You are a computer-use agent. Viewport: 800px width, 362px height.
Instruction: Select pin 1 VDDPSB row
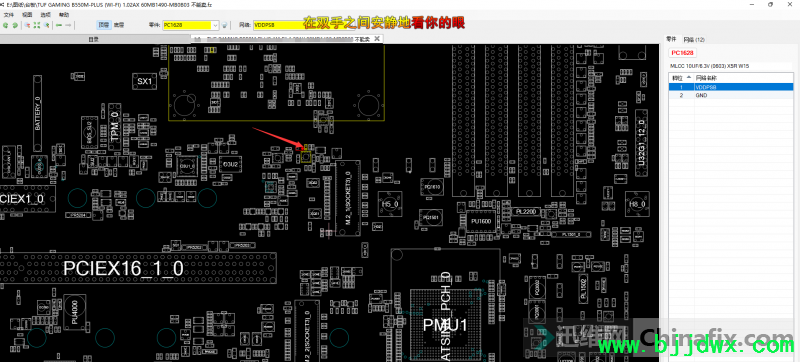click(x=731, y=87)
